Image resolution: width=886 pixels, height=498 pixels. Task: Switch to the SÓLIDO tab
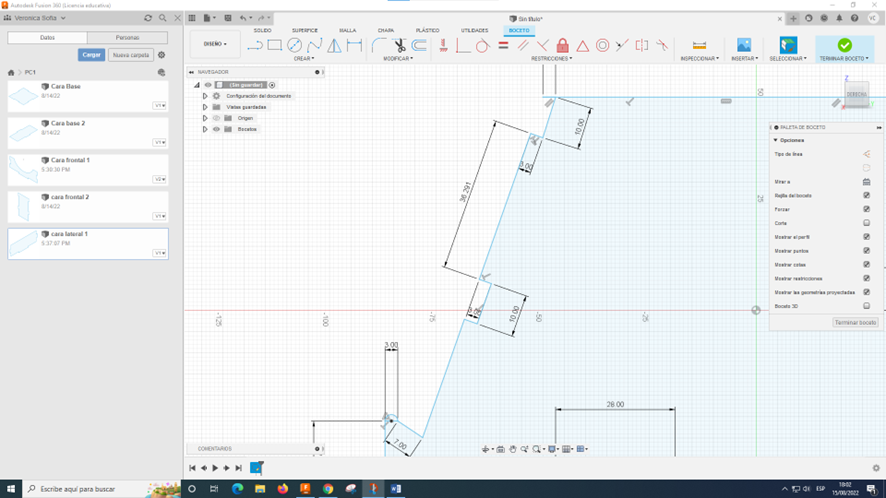coord(262,31)
